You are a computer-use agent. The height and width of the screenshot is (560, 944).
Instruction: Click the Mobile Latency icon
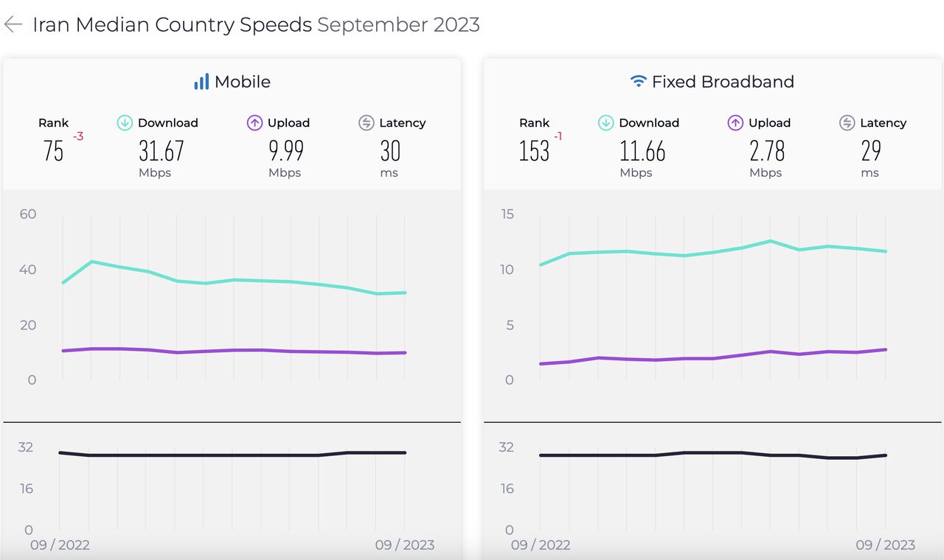(x=367, y=123)
